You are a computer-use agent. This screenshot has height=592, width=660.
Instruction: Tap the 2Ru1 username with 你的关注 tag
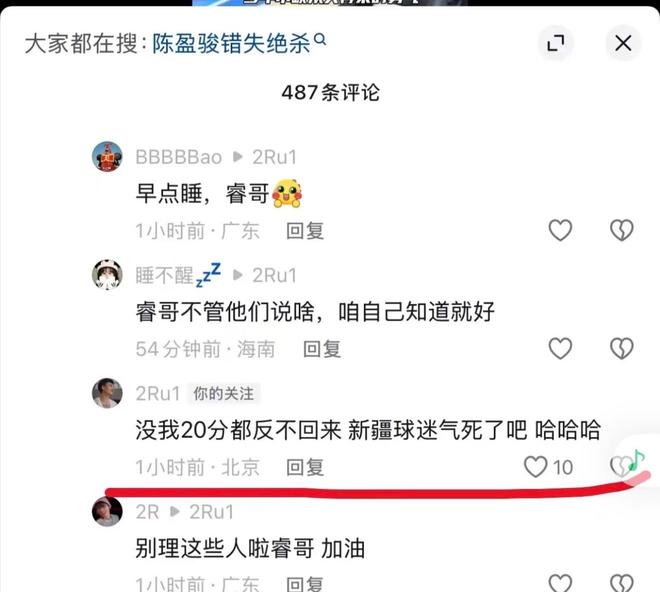click(x=158, y=394)
